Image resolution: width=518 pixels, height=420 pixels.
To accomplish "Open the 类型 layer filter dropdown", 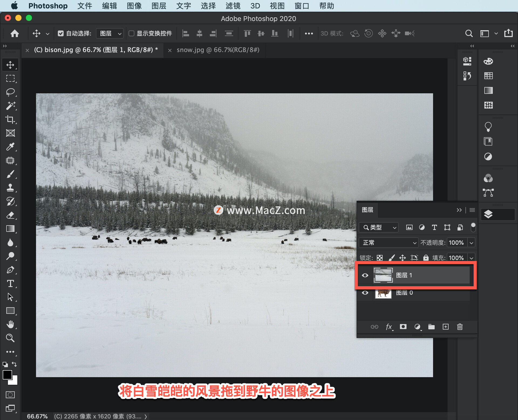I will pyautogui.click(x=379, y=227).
